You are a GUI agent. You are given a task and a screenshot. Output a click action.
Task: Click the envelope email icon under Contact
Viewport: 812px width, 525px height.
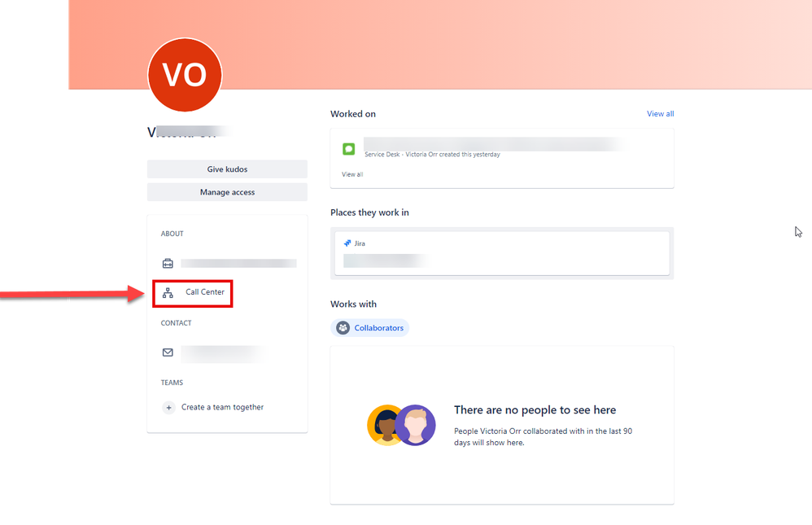pyautogui.click(x=168, y=352)
